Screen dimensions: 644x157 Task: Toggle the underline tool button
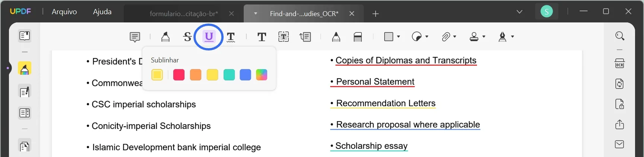point(209,37)
